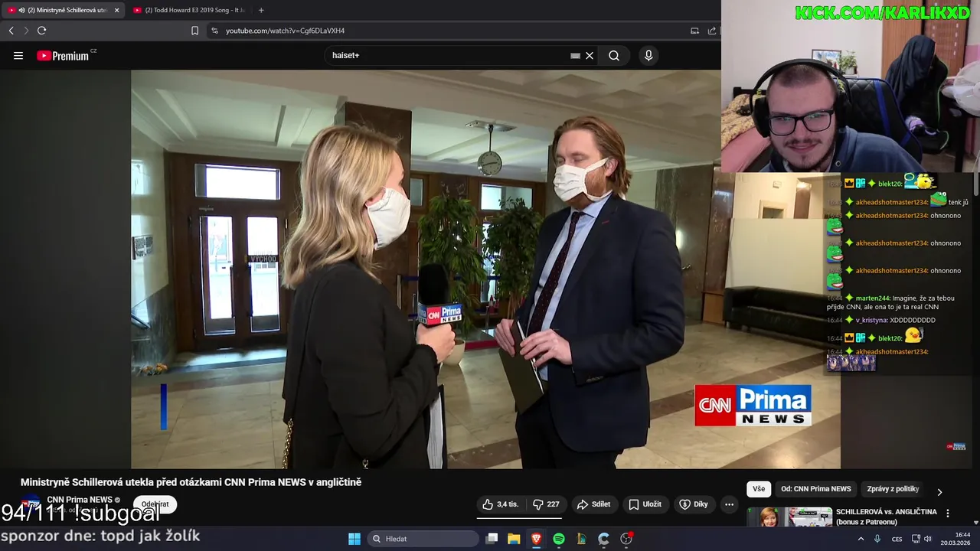Switch the CES keyboard language indicator

(897, 539)
